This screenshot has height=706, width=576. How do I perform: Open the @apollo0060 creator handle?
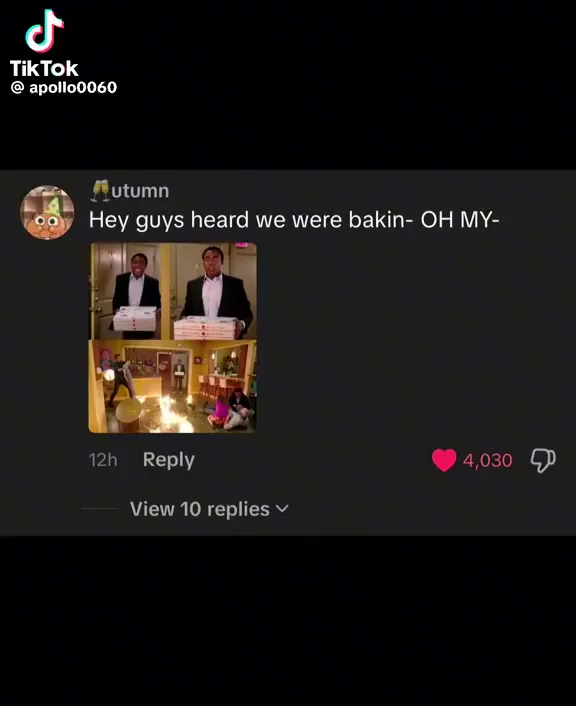tap(63, 87)
